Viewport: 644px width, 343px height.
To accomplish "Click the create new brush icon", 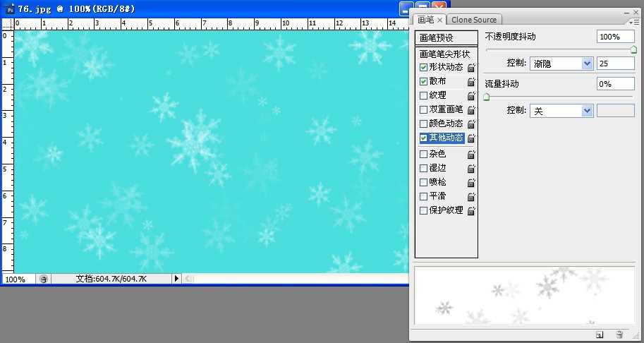I will click(x=600, y=335).
